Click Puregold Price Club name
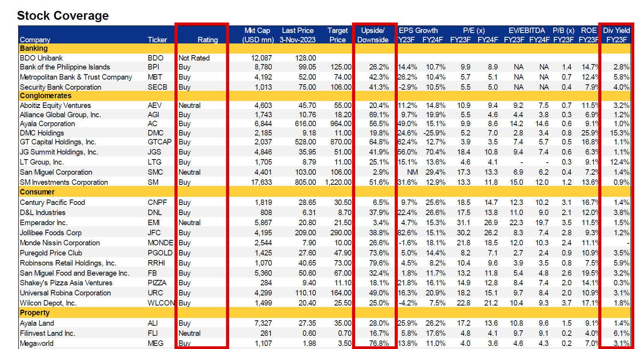 click(51, 253)
